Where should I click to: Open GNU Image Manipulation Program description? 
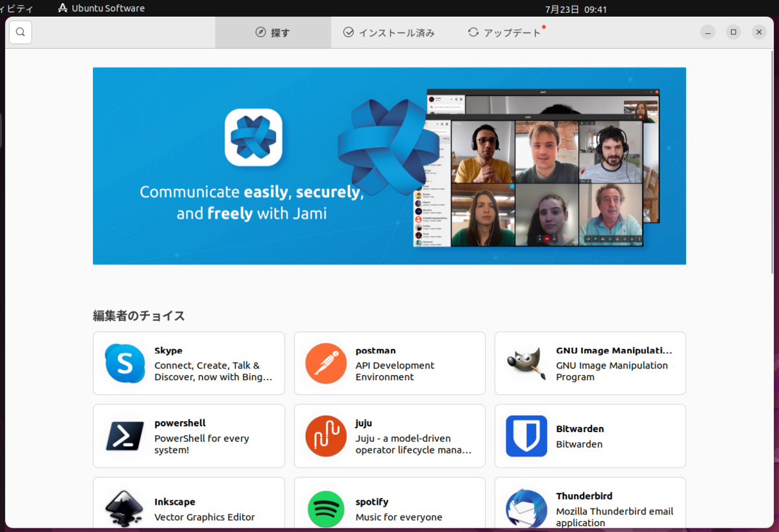612,371
